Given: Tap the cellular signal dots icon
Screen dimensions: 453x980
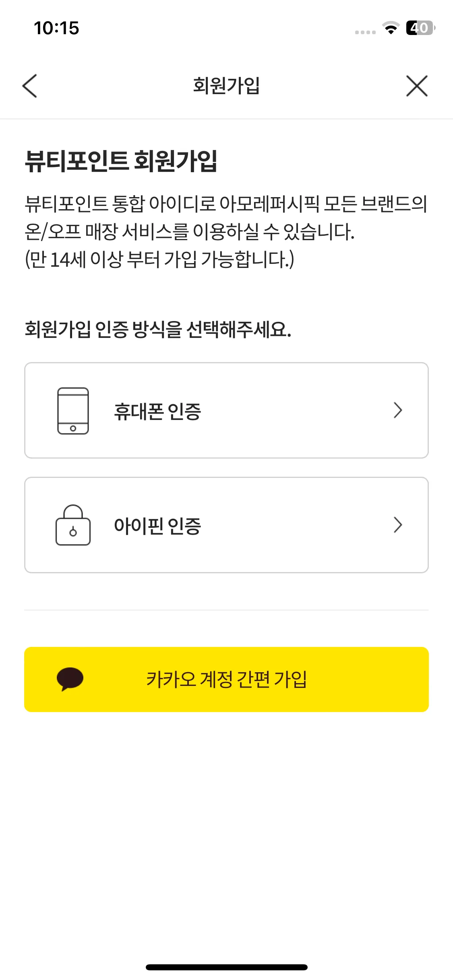Looking at the screenshot, I should [365, 32].
